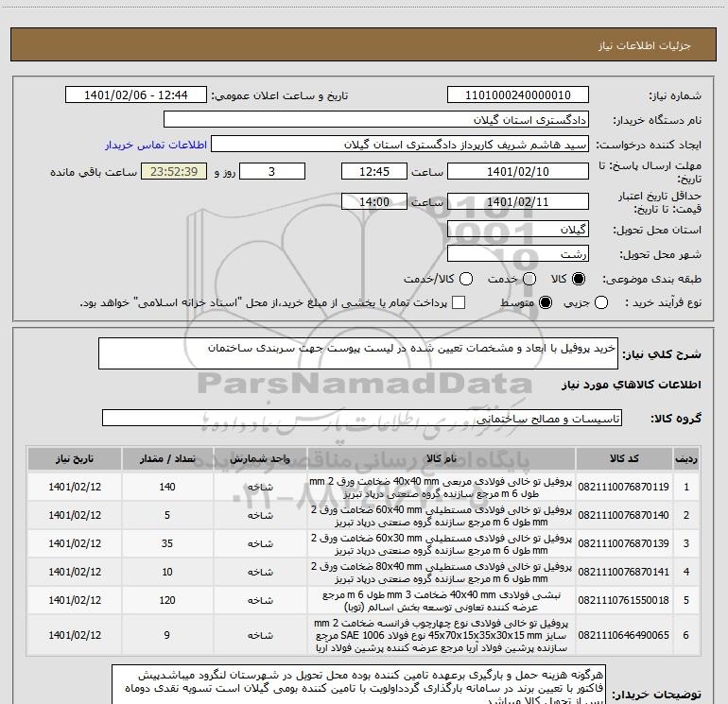The height and width of the screenshot is (704, 728).
Task: Click product code 0821110761550018
Action: point(624,600)
